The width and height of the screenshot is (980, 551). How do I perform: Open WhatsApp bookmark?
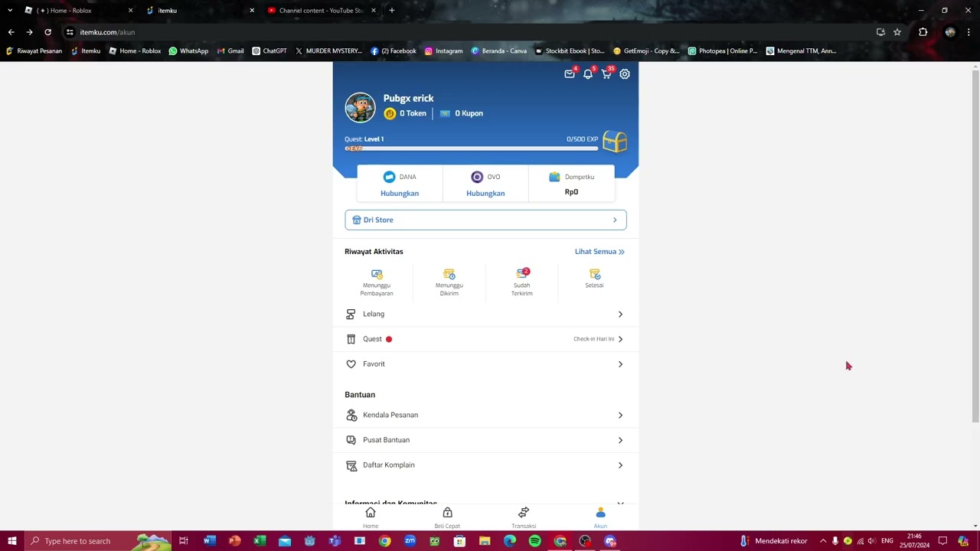point(188,51)
